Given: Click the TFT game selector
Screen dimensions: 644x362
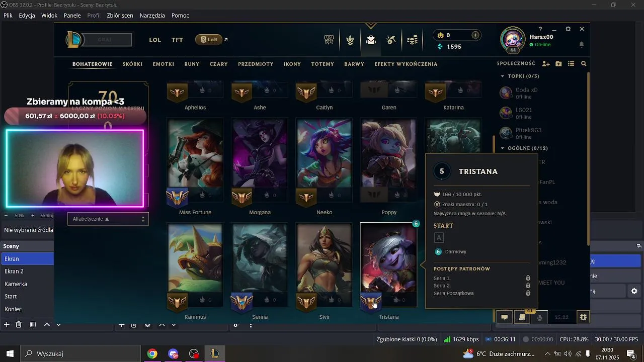Looking at the screenshot, I should click(x=177, y=40).
